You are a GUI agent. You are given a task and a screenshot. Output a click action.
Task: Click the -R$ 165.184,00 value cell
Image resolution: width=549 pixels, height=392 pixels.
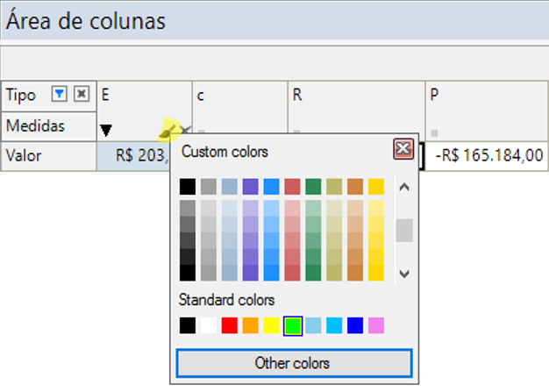click(x=488, y=156)
